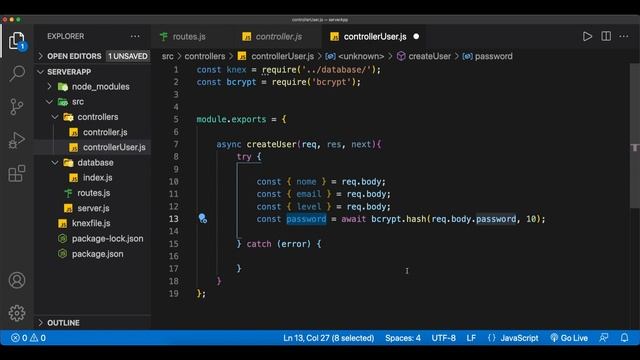Click the errors and warnings status indicator

coord(28,338)
